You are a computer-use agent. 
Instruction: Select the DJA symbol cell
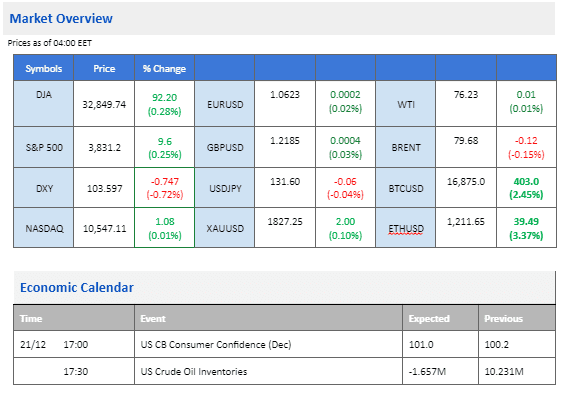point(43,104)
